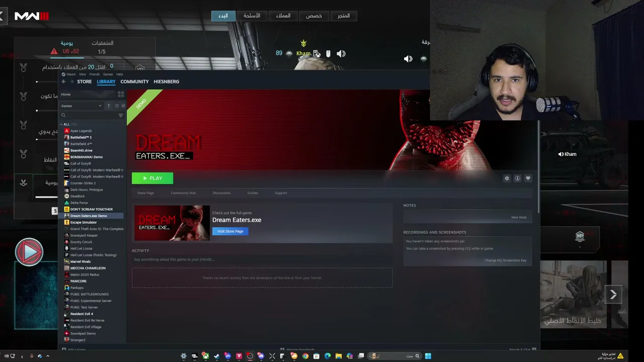The width and height of the screenshot is (644, 362).
Task: Open the game info icon
Action: (517, 178)
